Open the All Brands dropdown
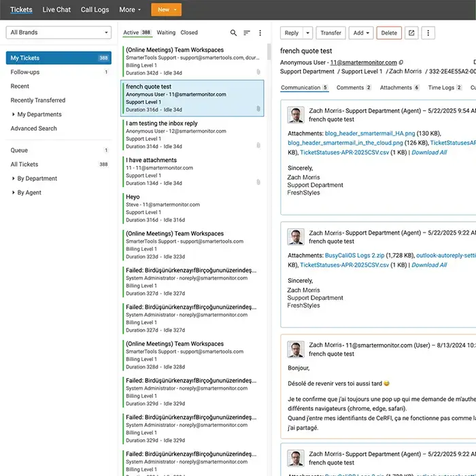Viewport: 476px width, 476px height. [58, 33]
